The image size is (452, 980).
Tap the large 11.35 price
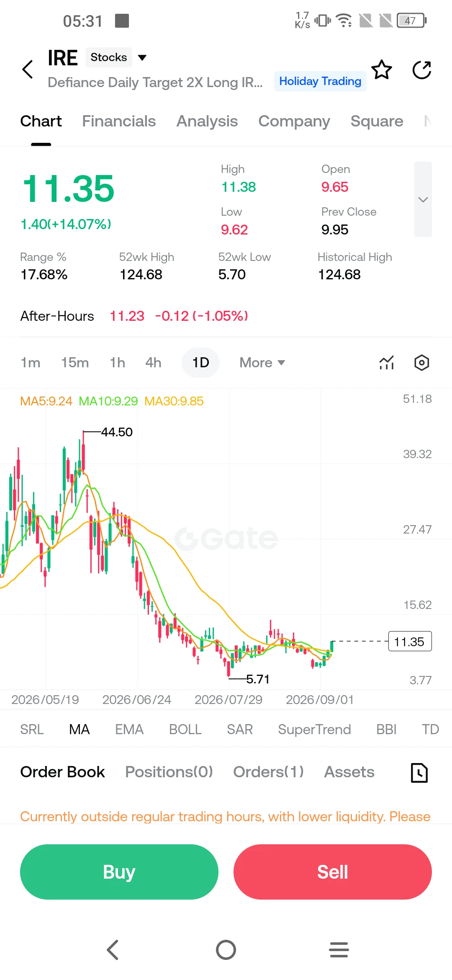(68, 188)
